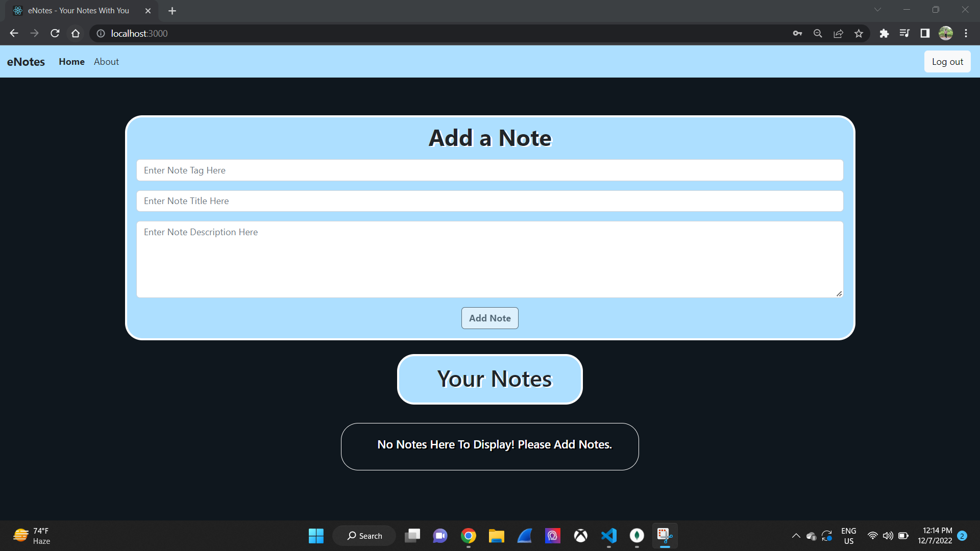Share this page via the share icon
The image size is (980, 551).
(x=839, y=33)
